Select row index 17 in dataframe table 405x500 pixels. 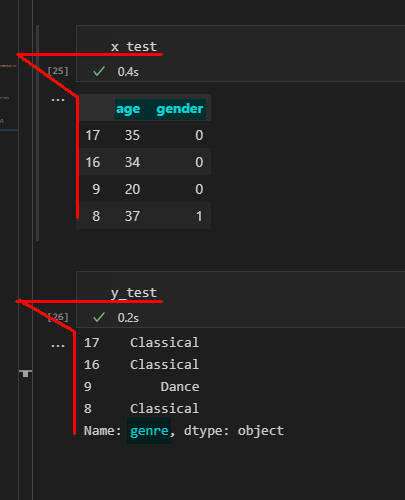pos(93,135)
